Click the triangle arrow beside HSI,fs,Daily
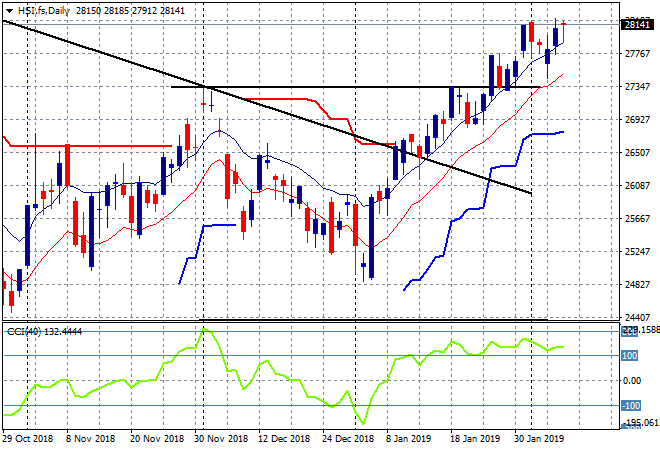This screenshot has height=450, width=660. 9,11
